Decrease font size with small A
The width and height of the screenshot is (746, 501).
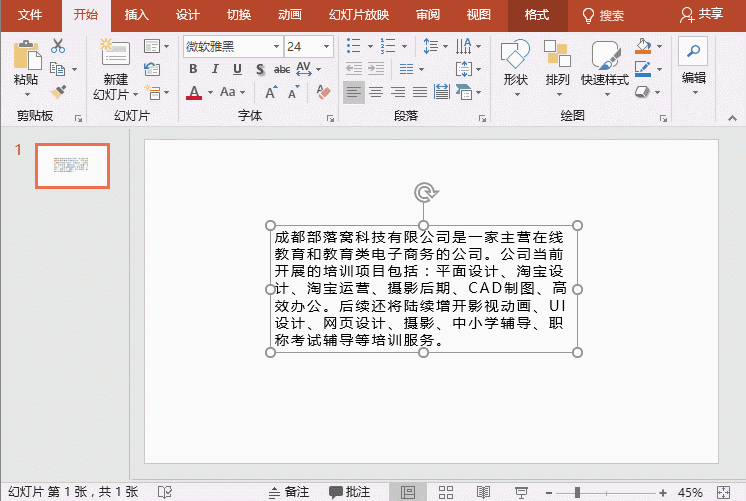point(294,92)
